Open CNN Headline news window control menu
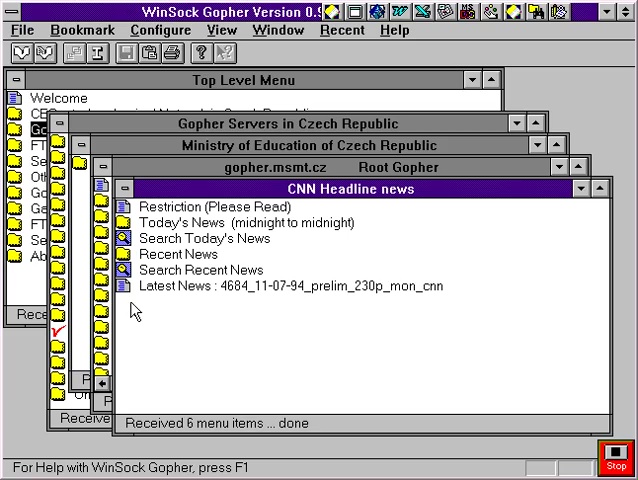 [125, 188]
